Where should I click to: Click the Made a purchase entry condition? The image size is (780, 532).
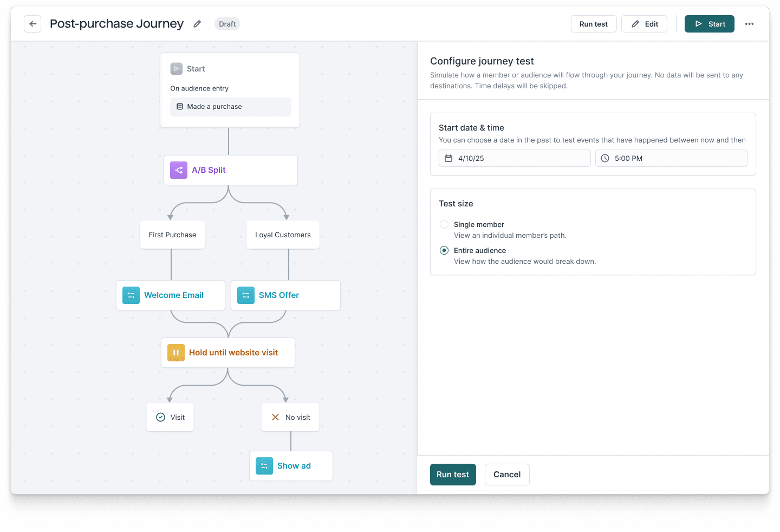(x=230, y=107)
